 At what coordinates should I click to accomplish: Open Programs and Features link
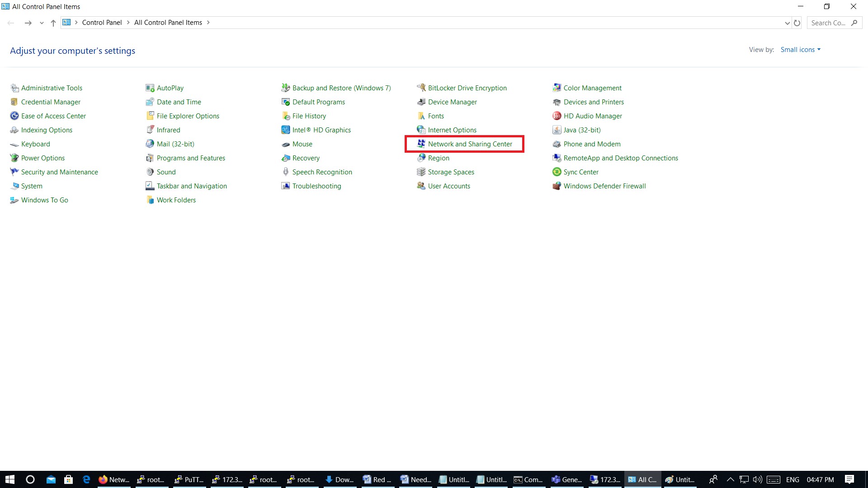tap(191, 158)
